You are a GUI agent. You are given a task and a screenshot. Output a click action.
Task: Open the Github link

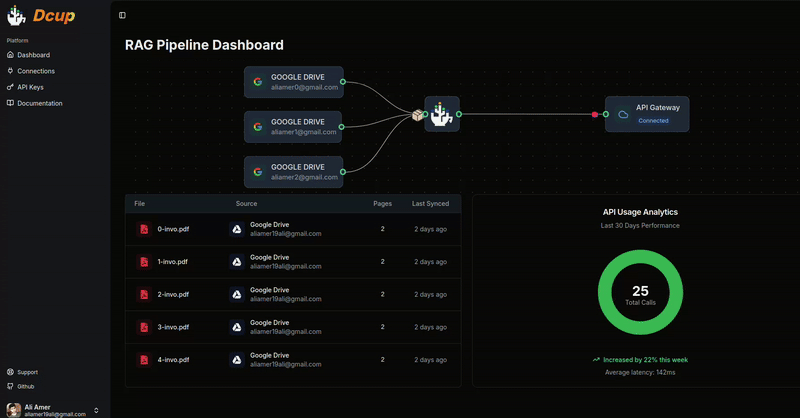coord(25,386)
